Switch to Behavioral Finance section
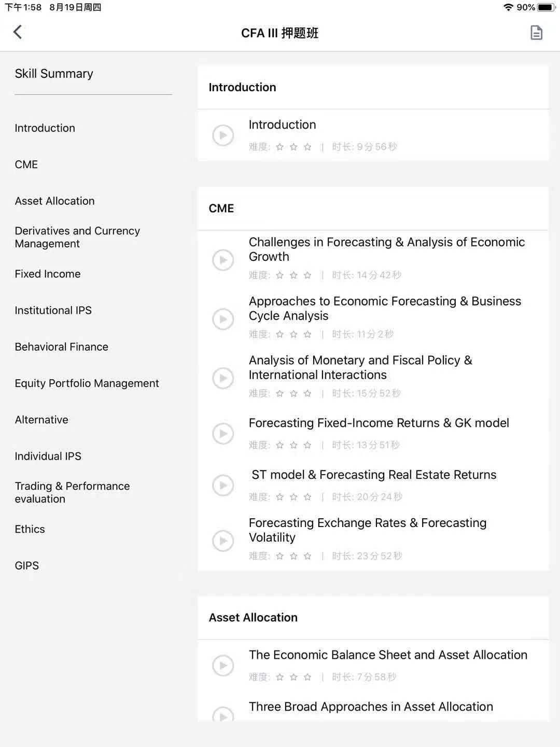 pyautogui.click(x=61, y=347)
